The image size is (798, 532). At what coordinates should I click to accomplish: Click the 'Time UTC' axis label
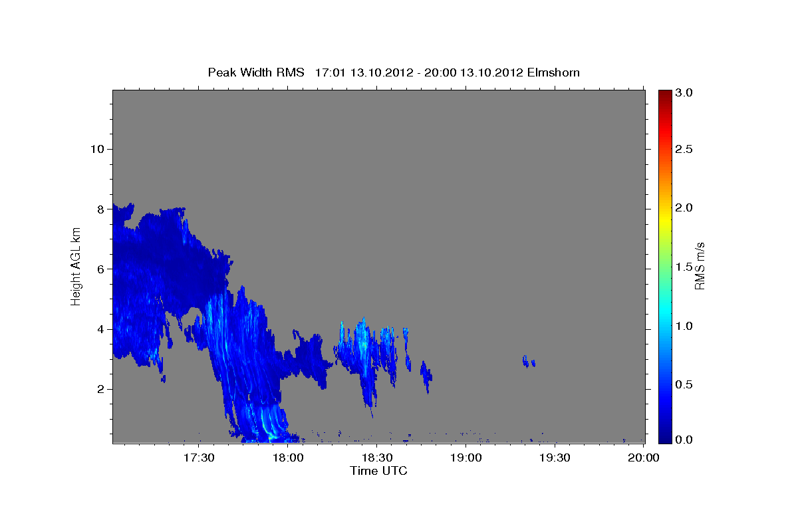pos(378,471)
